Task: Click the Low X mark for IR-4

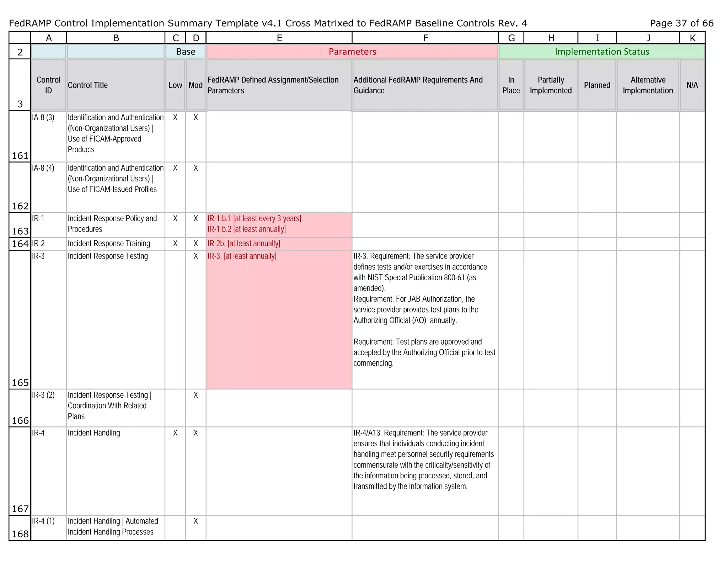Action: (175, 433)
